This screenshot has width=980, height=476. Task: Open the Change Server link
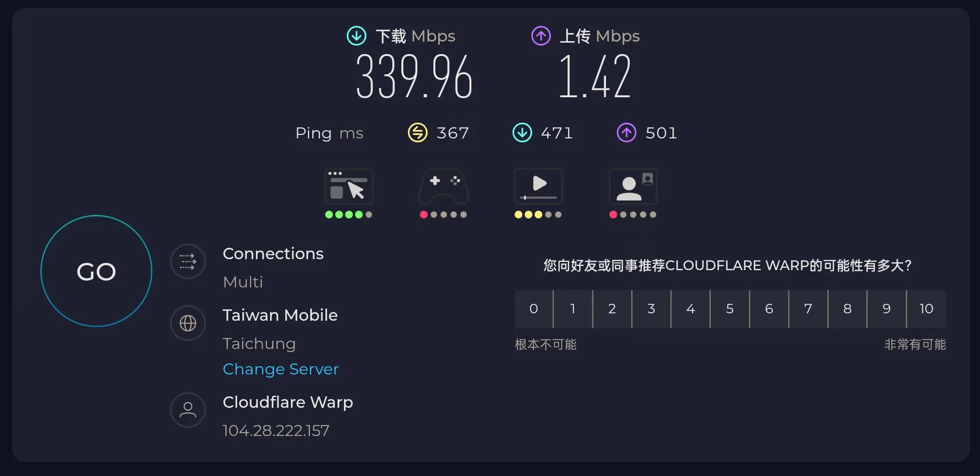coord(281,369)
